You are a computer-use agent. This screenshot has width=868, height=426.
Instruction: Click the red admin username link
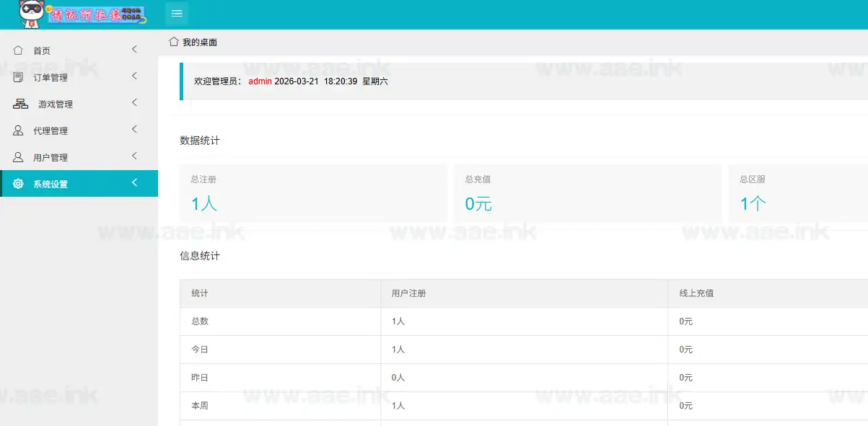(259, 81)
